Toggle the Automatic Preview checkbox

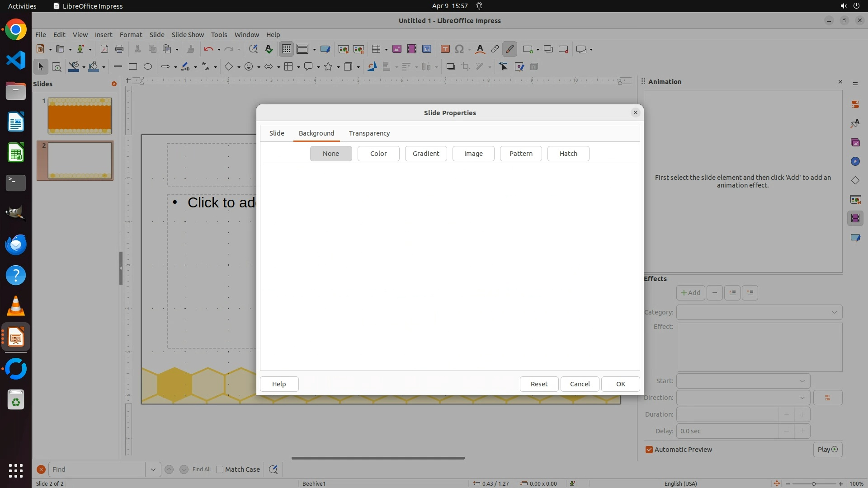coord(649,450)
